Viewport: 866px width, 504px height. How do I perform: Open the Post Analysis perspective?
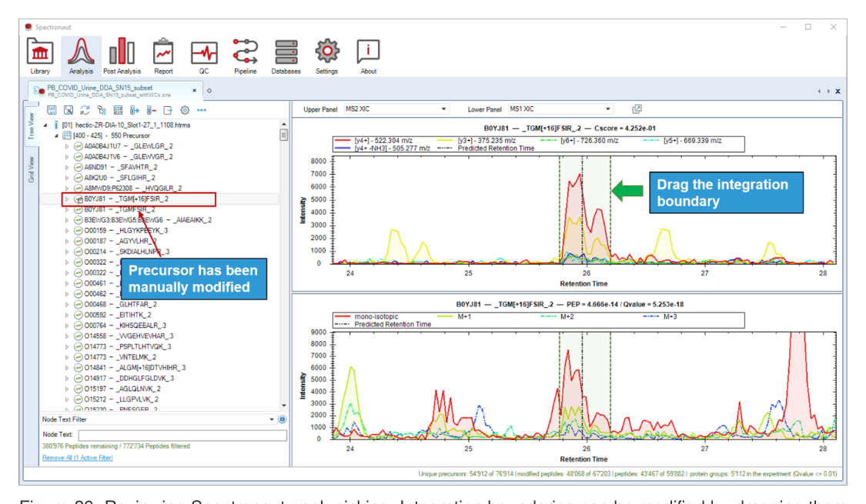tap(122, 56)
